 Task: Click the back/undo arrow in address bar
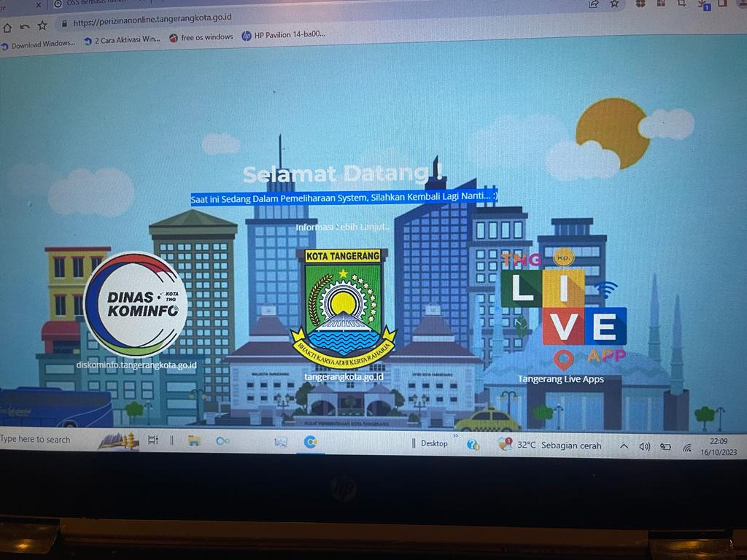click(26, 27)
